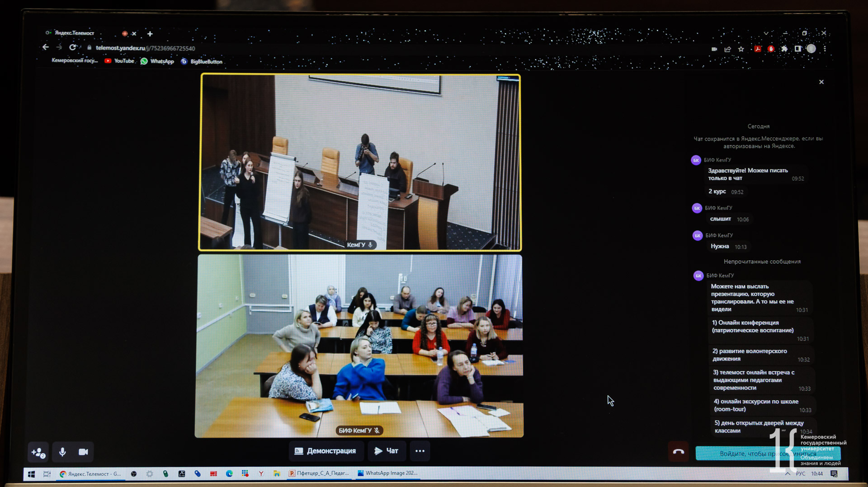868x487 pixels.
Task: Start screen sharing with Демонстрация button
Action: 325,451
